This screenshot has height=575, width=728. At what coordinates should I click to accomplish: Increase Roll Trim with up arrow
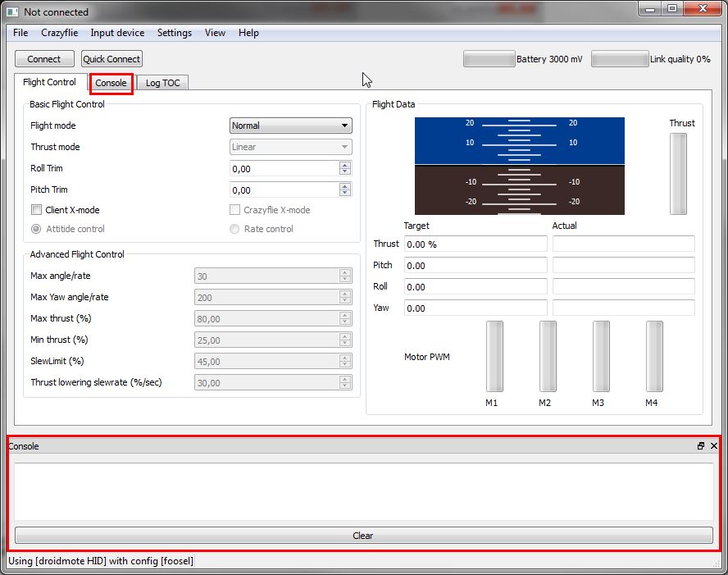[x=345, y=165]
